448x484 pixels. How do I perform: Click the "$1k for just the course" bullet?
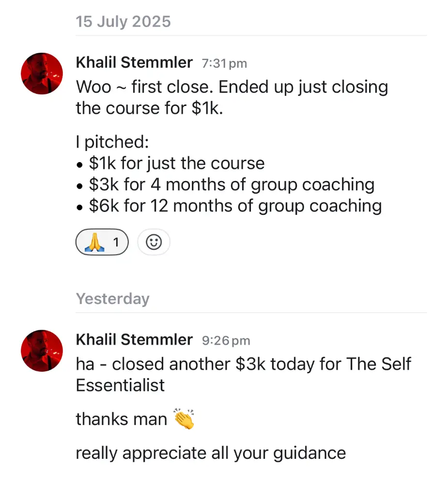point(176,163)
